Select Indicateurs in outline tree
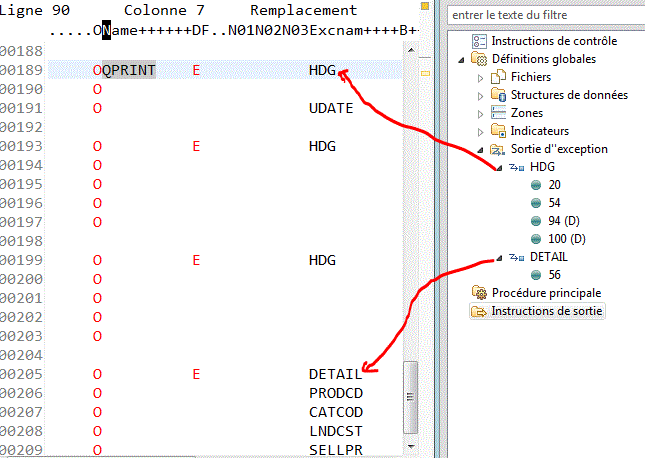Viewport: 645px width, 458px height. tap(540, 131)
